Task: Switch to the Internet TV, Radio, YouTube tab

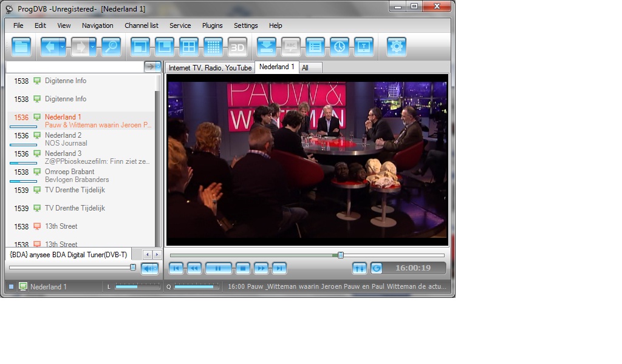Action: pos(210,68)
